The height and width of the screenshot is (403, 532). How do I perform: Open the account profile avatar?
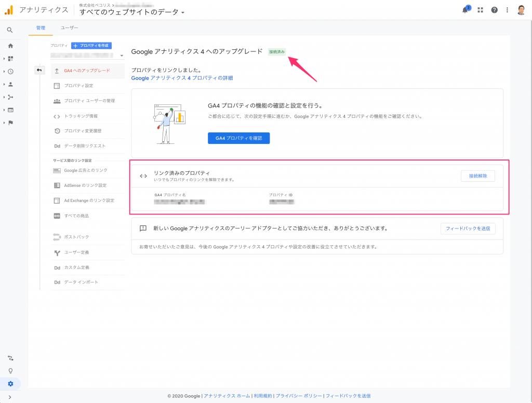pos(521,10)
